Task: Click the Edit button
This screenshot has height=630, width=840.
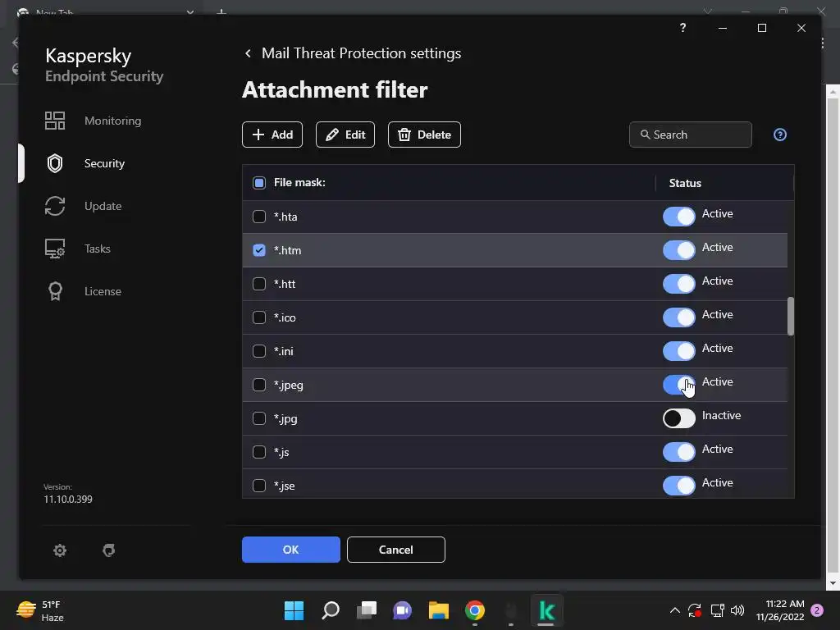Action: [345, 135]
